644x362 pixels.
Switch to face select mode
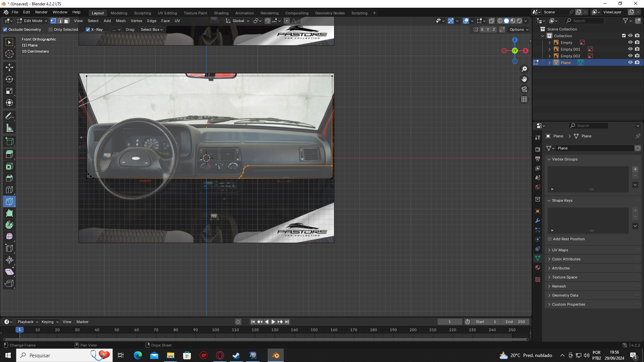[67, 21]
